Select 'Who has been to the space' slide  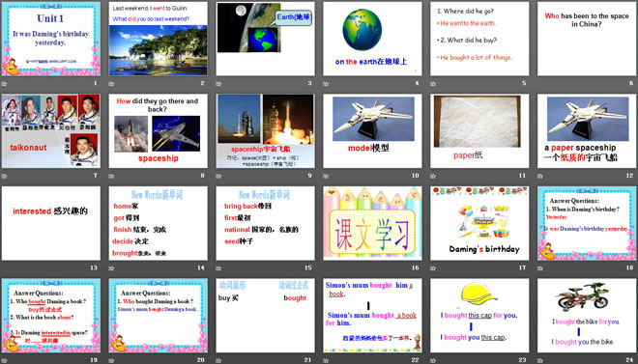pyautogui.click(x=587, y=39)
